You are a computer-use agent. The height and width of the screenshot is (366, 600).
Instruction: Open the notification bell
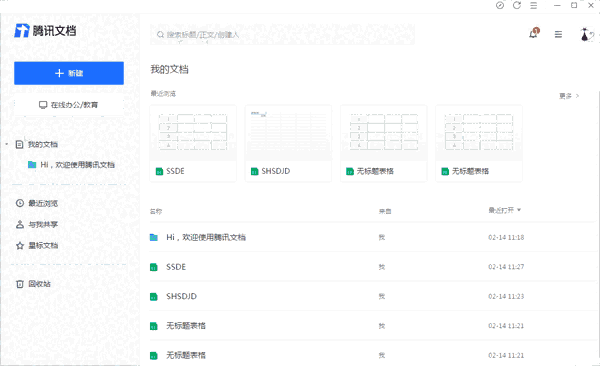(x=533, y=33)
